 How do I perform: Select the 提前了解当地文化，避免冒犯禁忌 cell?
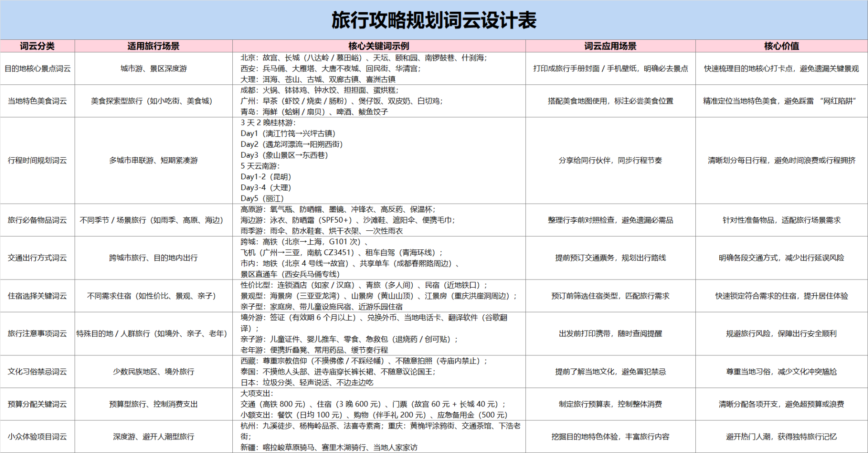point(610,372)
